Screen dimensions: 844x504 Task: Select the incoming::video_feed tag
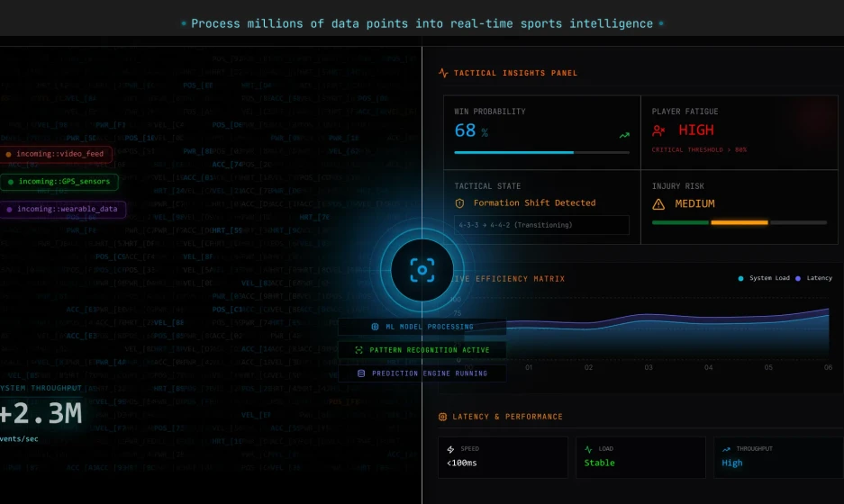[56, 155]
